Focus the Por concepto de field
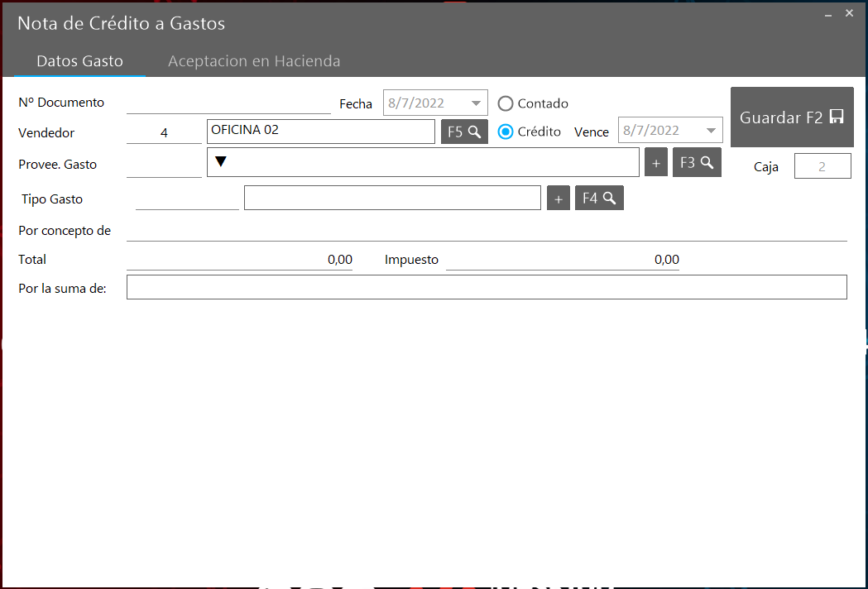This screenshot has width=868, height=589. tap(487, 231)
